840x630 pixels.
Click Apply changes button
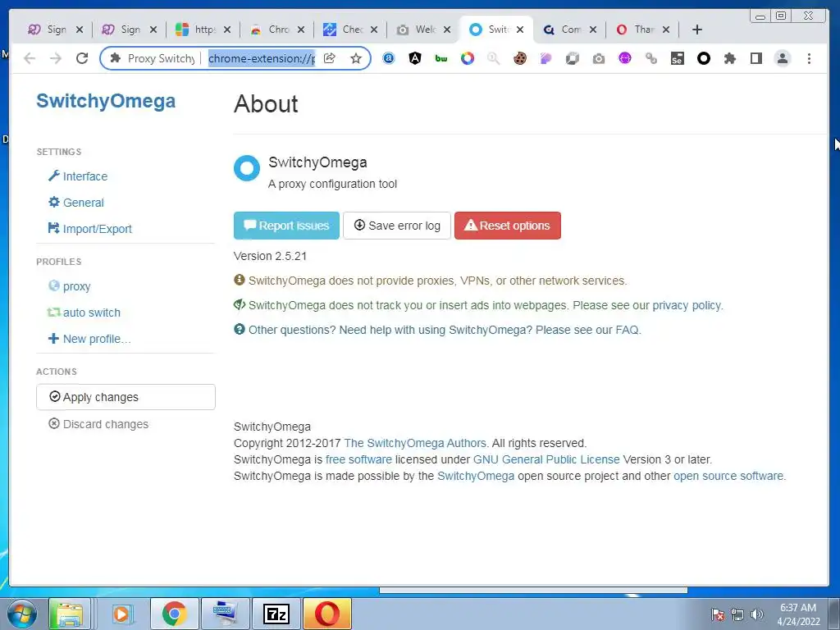[x=126, y=397]
